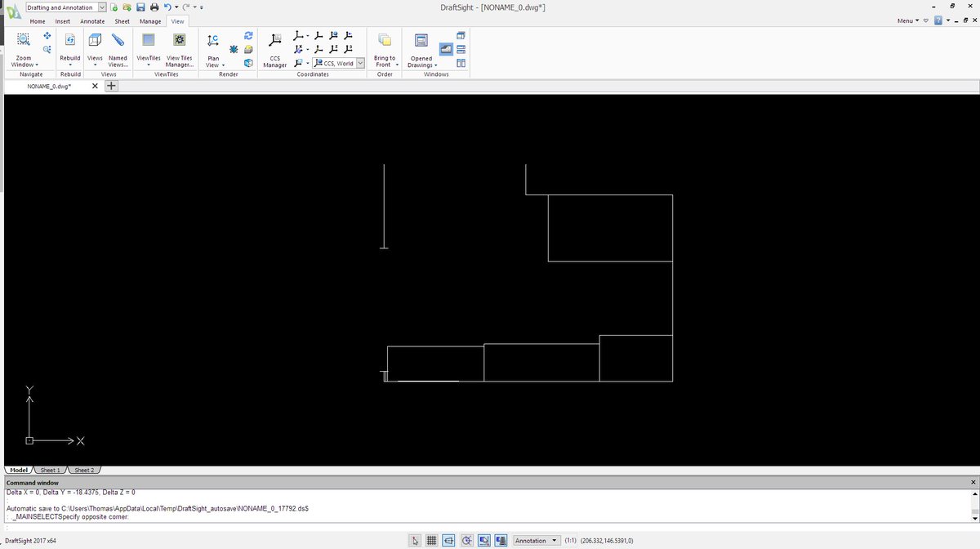
Task: Click the Rebuild drawing icon
Action: [x=70, y=40]
